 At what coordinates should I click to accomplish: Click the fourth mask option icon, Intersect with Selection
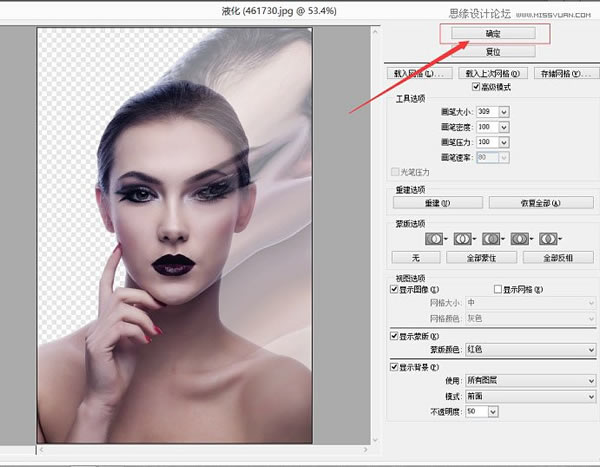521,239
